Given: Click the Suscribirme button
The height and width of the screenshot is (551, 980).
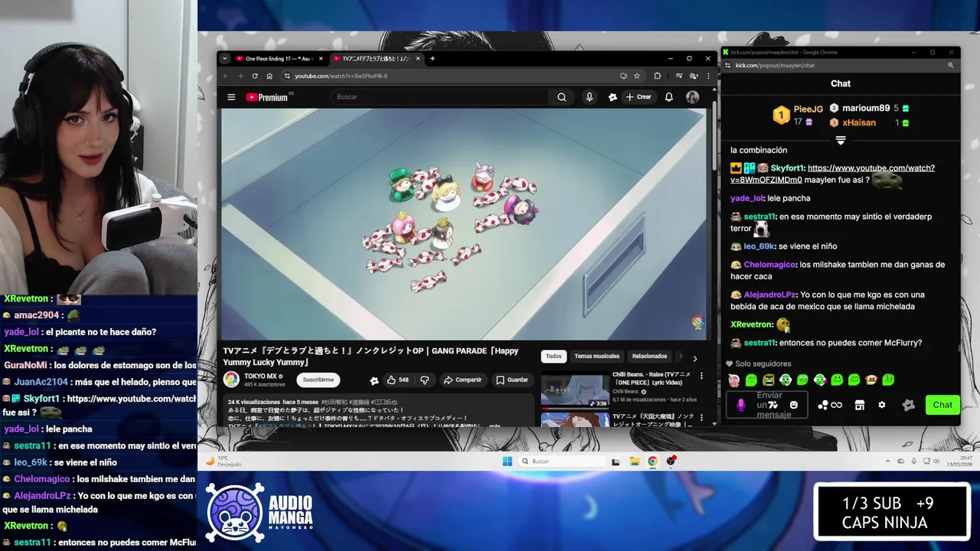Looking at the screenshot, I should (x=318, y=380).
